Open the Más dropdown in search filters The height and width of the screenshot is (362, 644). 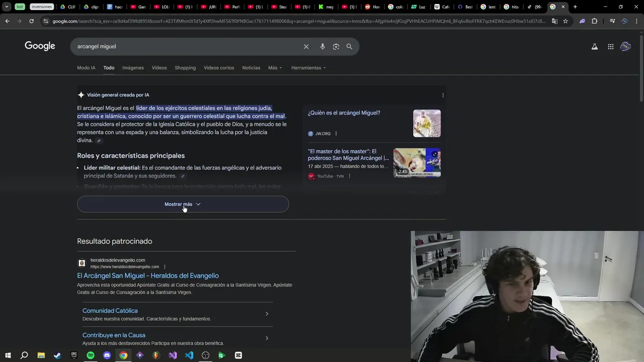pyautogui.click(x=275, y=68)
